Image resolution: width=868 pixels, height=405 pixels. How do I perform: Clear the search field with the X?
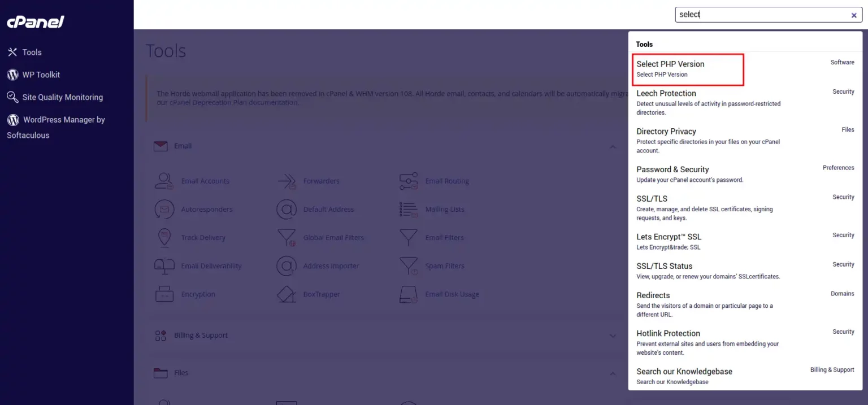(853, 15)
